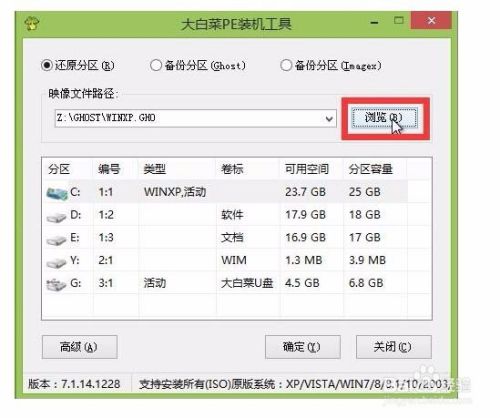Select the C: drive icon
The width and height of the screenshot is (500, 418).
click(57, 194)
